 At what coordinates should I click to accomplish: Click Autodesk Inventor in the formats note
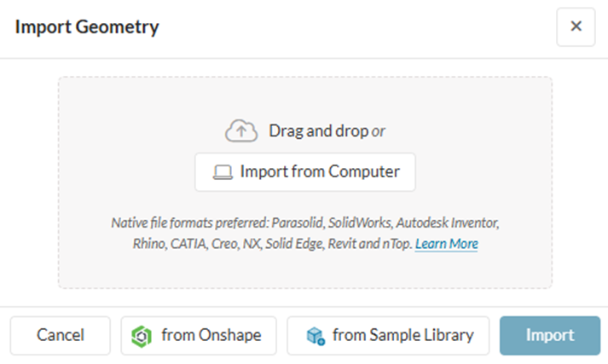(x=449, y=223)
